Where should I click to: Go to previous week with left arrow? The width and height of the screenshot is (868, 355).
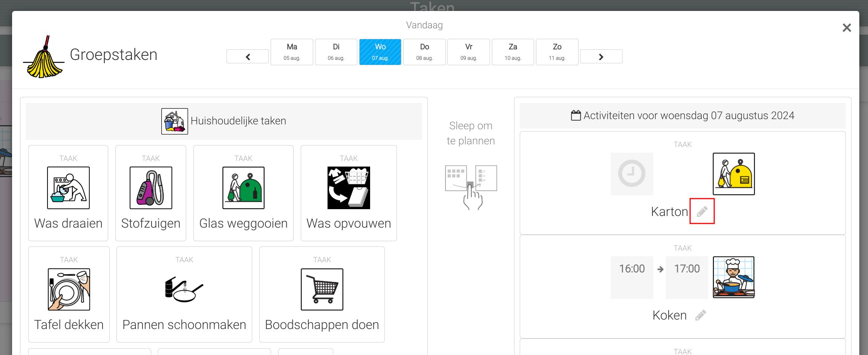[248, 57]
